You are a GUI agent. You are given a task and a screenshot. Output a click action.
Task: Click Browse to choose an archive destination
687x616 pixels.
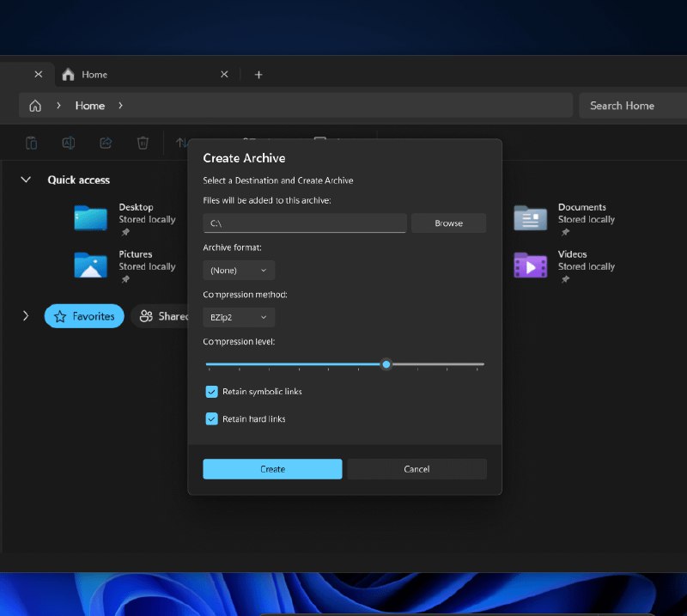coord(448,223)
